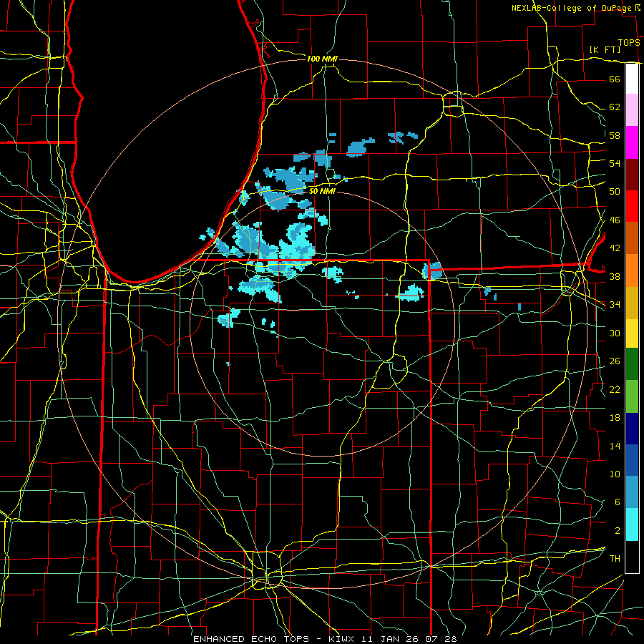The image size is (644, 644).
Task: Choose the cyan legend swatch
Action: click(x=632, y=525)
